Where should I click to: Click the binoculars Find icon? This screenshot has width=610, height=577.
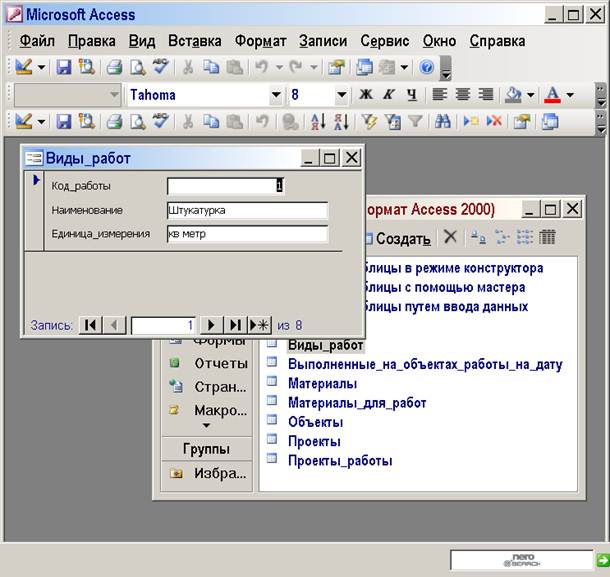click(442, 121)
